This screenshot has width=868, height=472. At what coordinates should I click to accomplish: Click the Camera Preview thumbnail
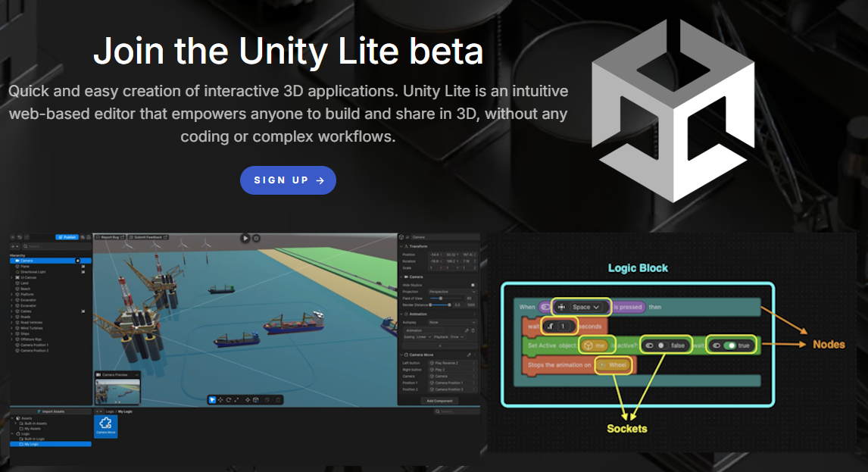tap(118, 392)
